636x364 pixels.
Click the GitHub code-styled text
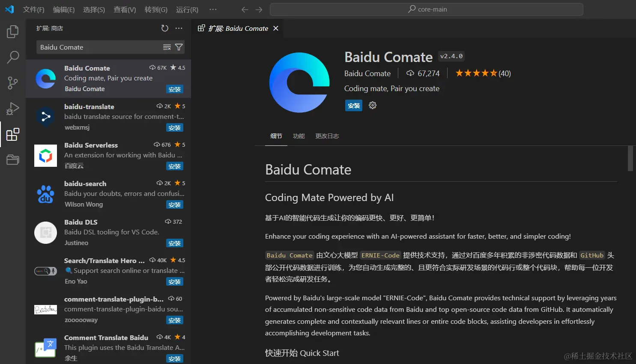click(x=592, y=255)
